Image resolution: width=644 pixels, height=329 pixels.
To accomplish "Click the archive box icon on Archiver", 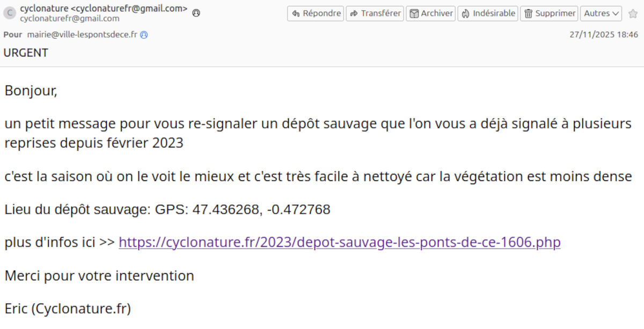I will (414, 13).
